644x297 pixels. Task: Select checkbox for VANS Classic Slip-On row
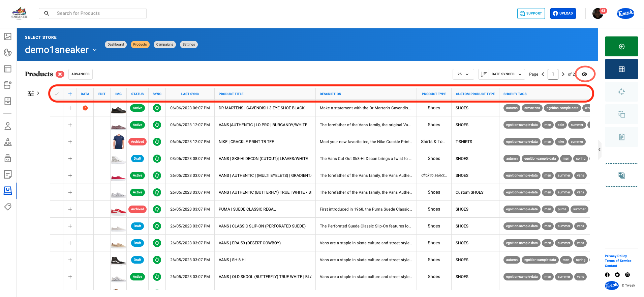pos(57,226)
